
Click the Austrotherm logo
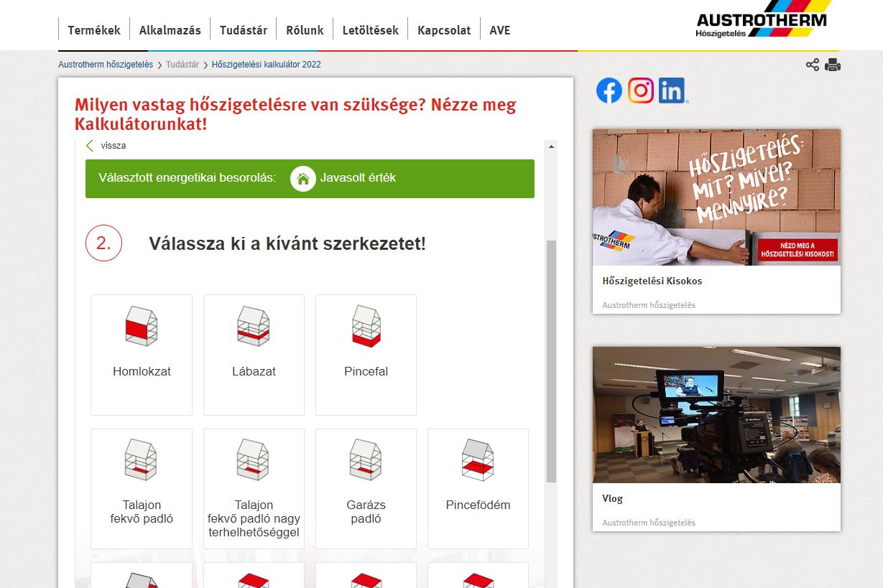pos(764,19)
